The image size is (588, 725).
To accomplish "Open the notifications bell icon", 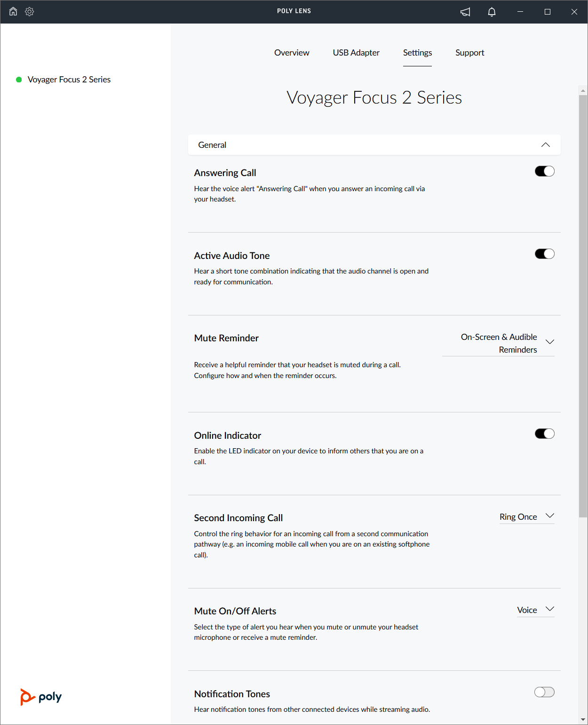I will [x=492, y=12].
